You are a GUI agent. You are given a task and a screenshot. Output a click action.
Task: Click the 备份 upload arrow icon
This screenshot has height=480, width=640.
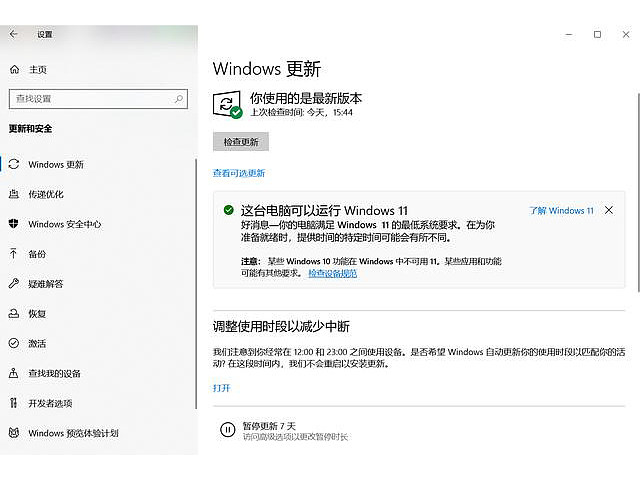(13, 253)
